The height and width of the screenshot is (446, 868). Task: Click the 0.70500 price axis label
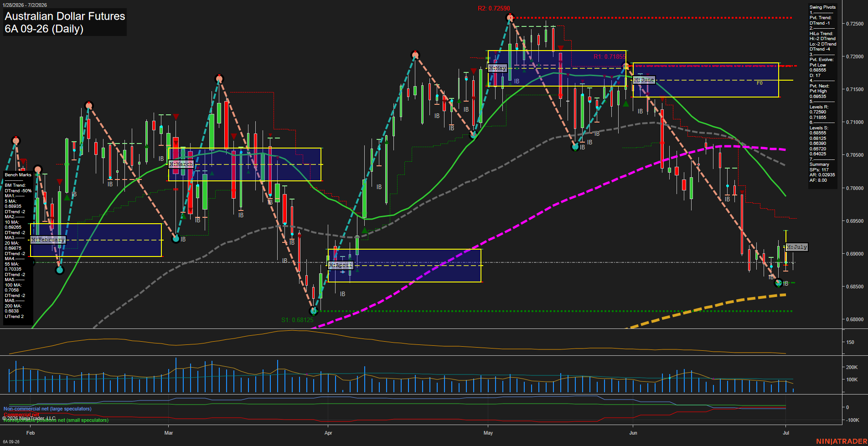click(x=855, y=155)
